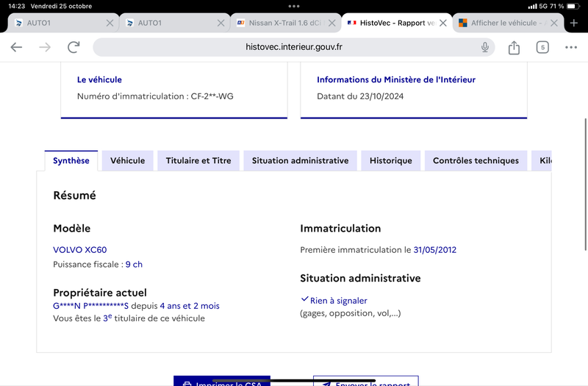Open the Contrôles techniques tab
Viewport: 588px width, 386px height.
coord(476,160)
